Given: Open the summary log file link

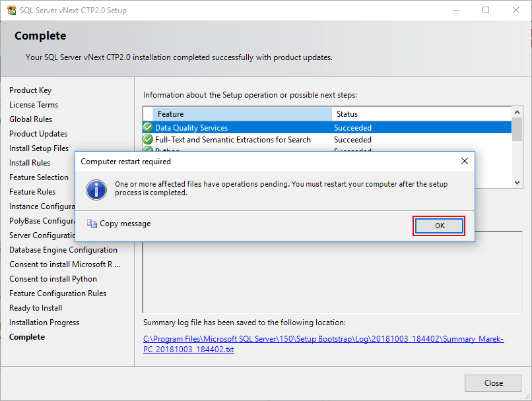Looking at the screenshot, I should pos(264,339).
